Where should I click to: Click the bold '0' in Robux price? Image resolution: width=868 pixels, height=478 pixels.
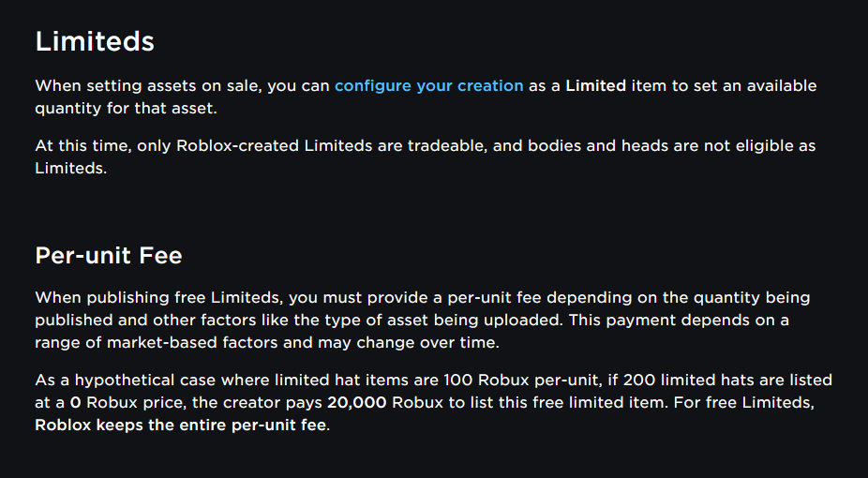(72, 402)
